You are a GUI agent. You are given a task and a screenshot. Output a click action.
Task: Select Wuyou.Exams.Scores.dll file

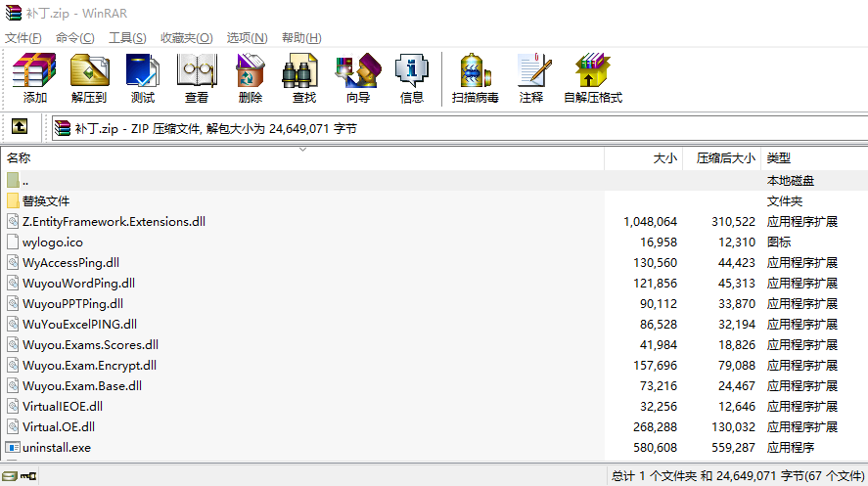click(x=90, y=344)
